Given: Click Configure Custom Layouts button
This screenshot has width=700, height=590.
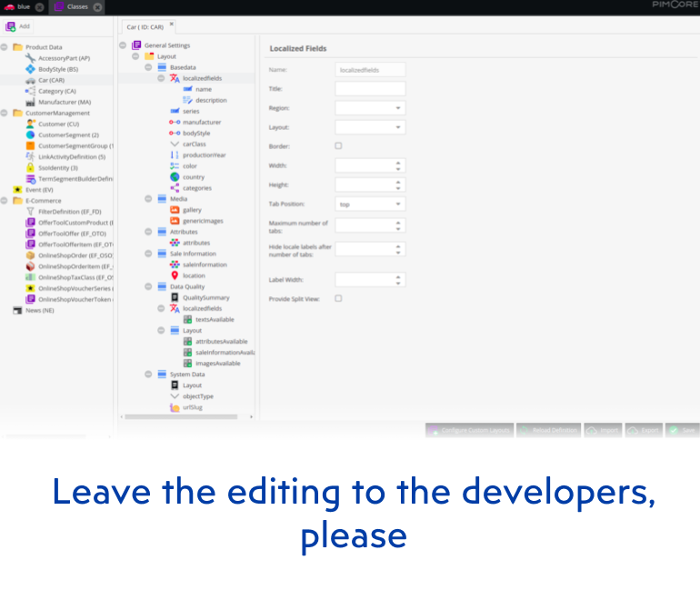Looking at the screenshot, I should (x=470, y=430).
